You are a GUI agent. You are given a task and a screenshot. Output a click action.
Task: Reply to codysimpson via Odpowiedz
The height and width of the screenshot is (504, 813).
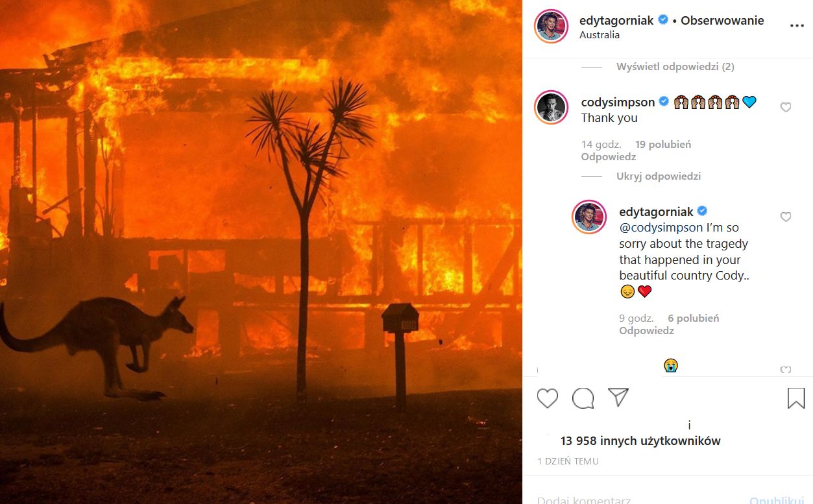609,157
